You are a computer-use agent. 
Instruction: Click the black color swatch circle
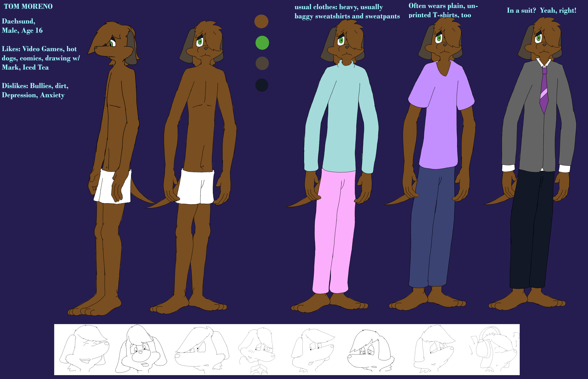262,85
